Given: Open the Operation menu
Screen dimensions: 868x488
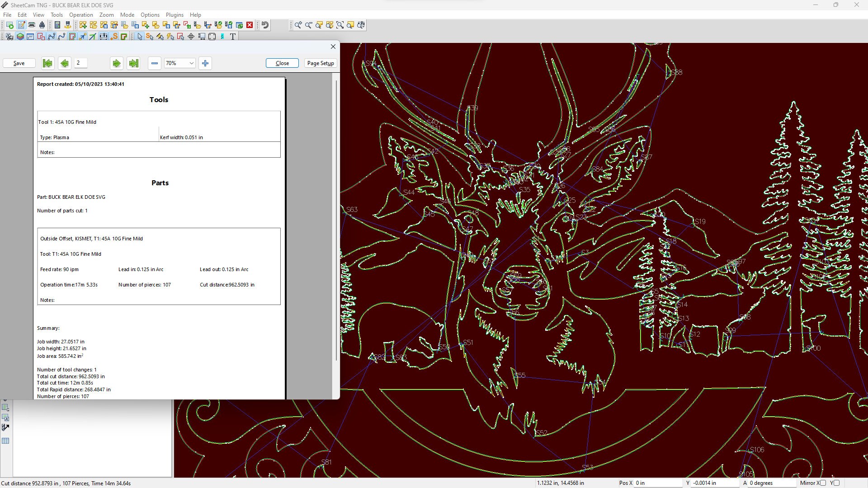Looking at the screenshot, I should 81,15.
